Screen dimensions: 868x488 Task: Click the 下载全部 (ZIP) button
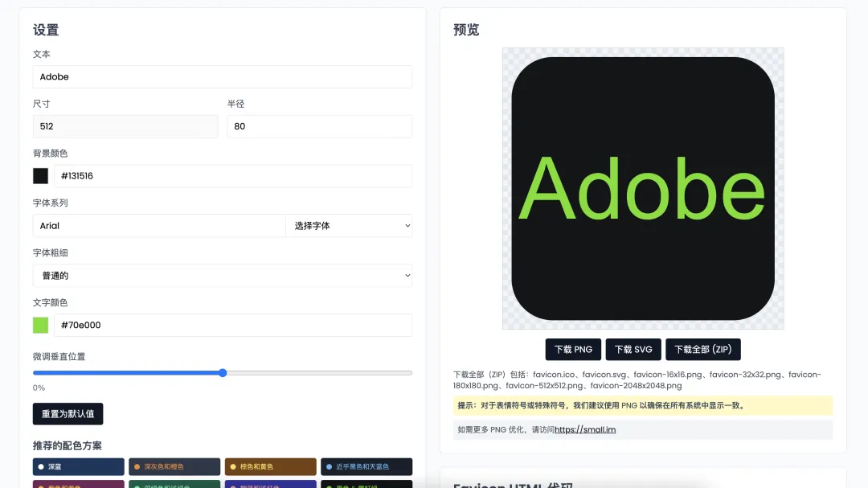coord(703,350)
